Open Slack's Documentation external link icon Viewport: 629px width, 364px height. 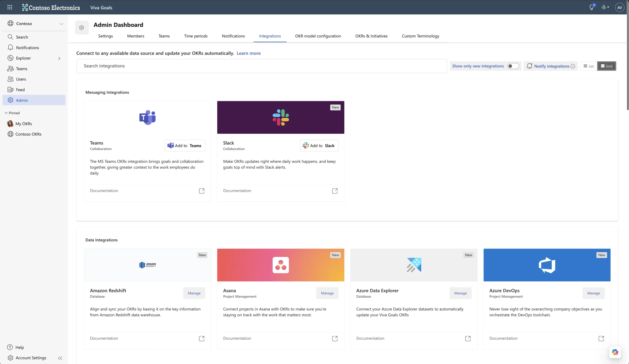[x=335, y=191]
